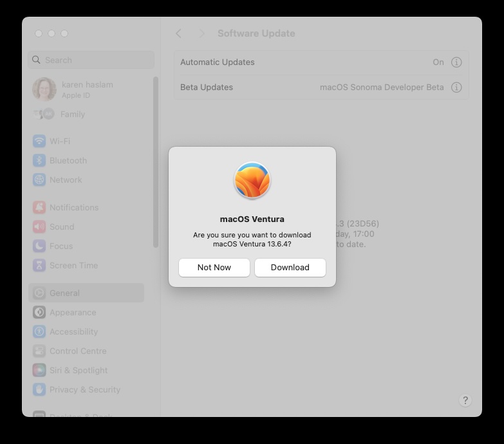504x444 pixels.
Task: Click the 'Privacy & Security' sidebar text
Action: [85, 389]
